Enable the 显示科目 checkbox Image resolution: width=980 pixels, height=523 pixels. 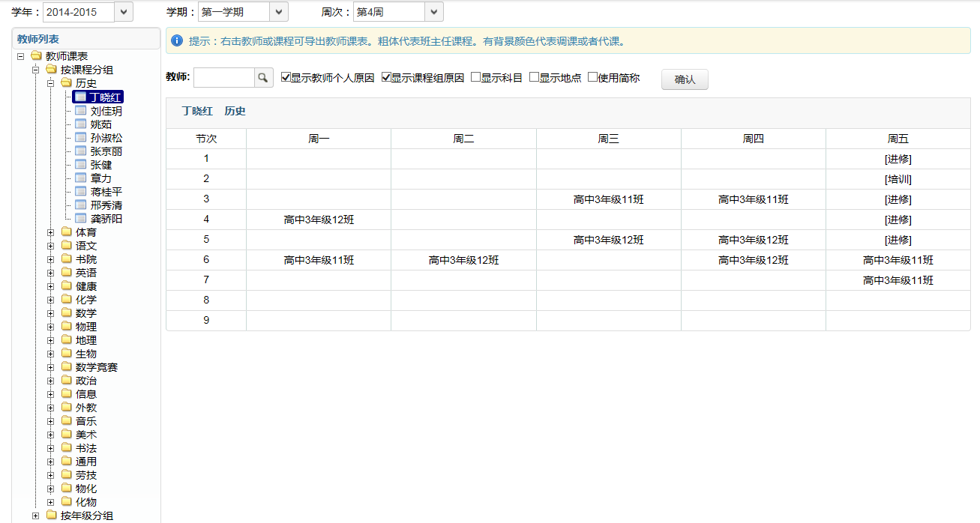(x=475, y=77)
